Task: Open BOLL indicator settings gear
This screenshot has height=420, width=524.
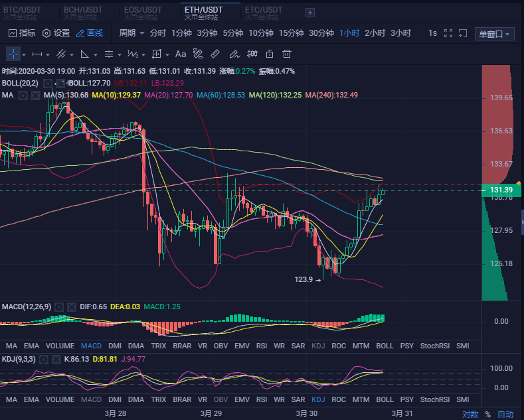Action: (48, 83)
